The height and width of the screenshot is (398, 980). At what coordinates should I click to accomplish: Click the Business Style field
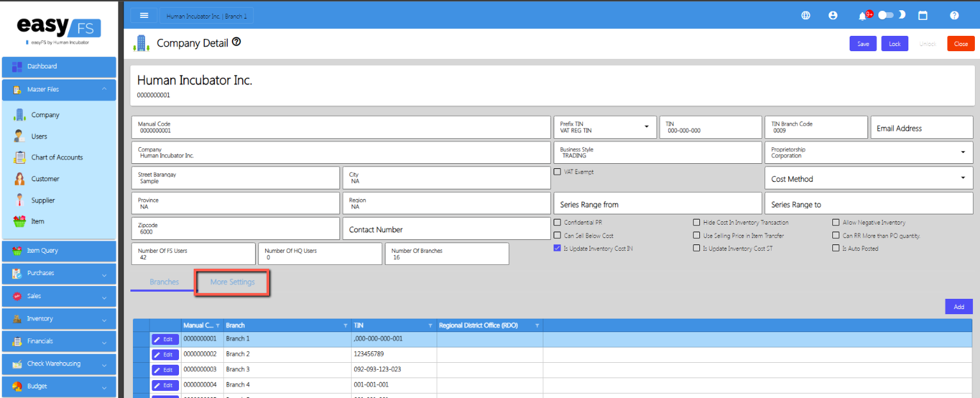pyautogui.click(x=658, y=152)
